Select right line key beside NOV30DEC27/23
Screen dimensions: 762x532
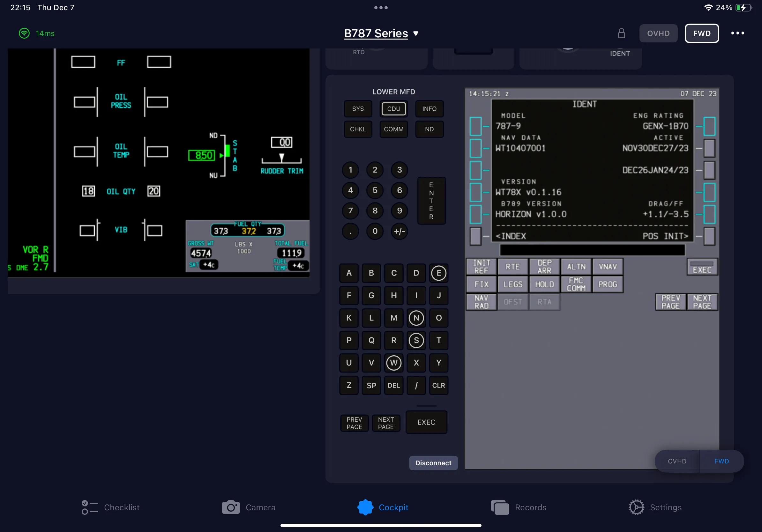click(x=709, y=148)
